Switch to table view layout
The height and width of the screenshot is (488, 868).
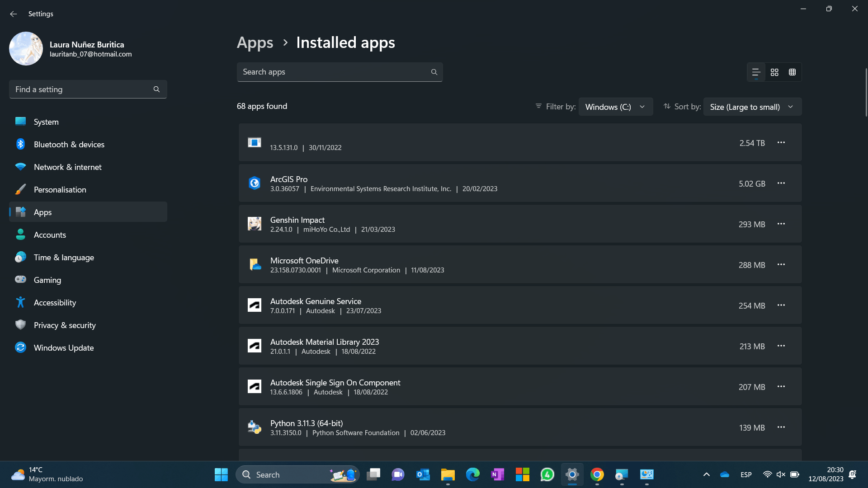coord(792,72)
